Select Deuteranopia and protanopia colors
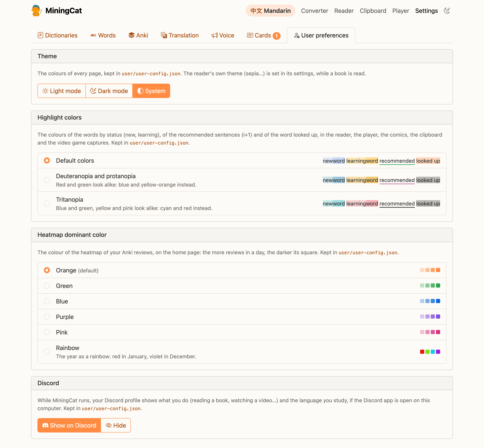The image size is (484, 448). (242, 180)
